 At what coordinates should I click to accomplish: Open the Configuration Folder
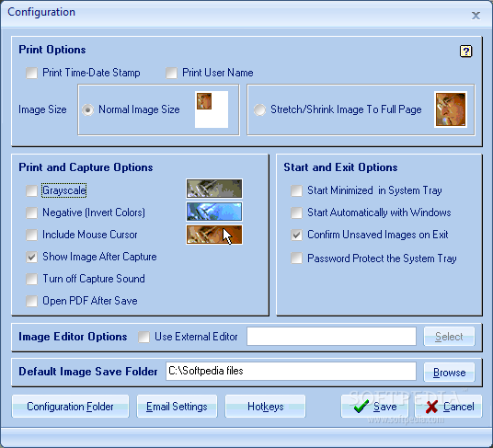click(x=70, y=407)
